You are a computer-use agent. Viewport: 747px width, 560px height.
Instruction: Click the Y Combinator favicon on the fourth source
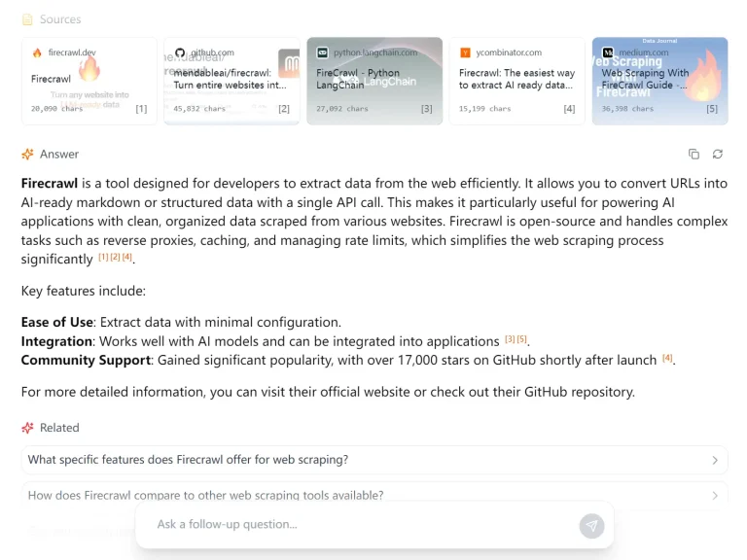point(465,52)
